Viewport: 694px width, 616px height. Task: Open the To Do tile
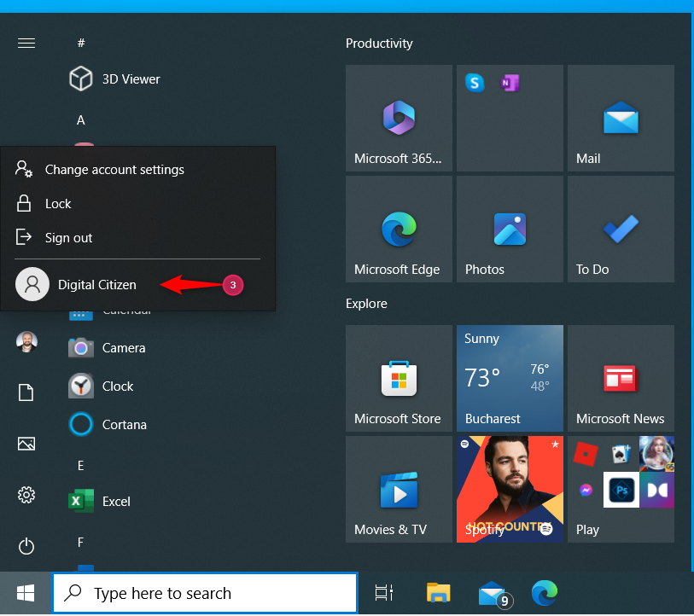point(621,230)
